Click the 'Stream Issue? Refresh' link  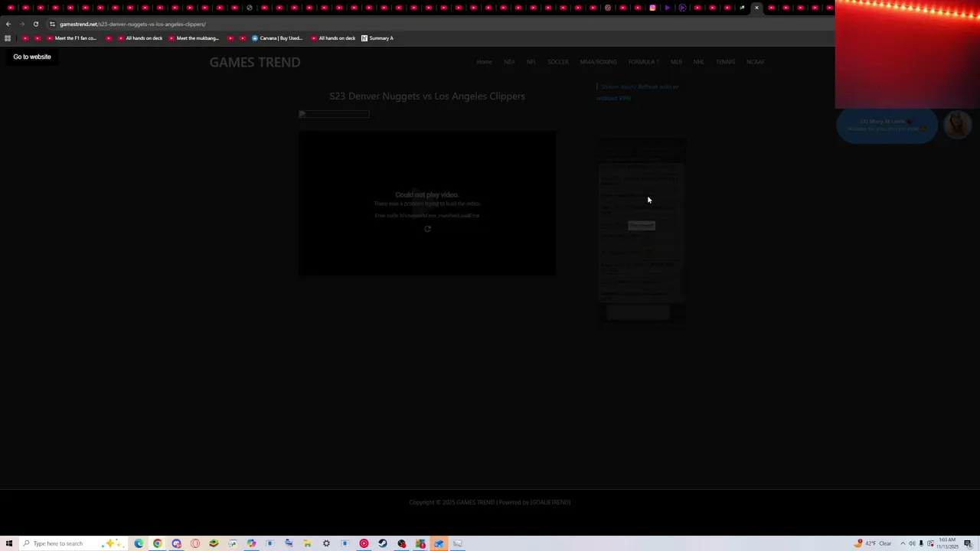click(638, 92)
